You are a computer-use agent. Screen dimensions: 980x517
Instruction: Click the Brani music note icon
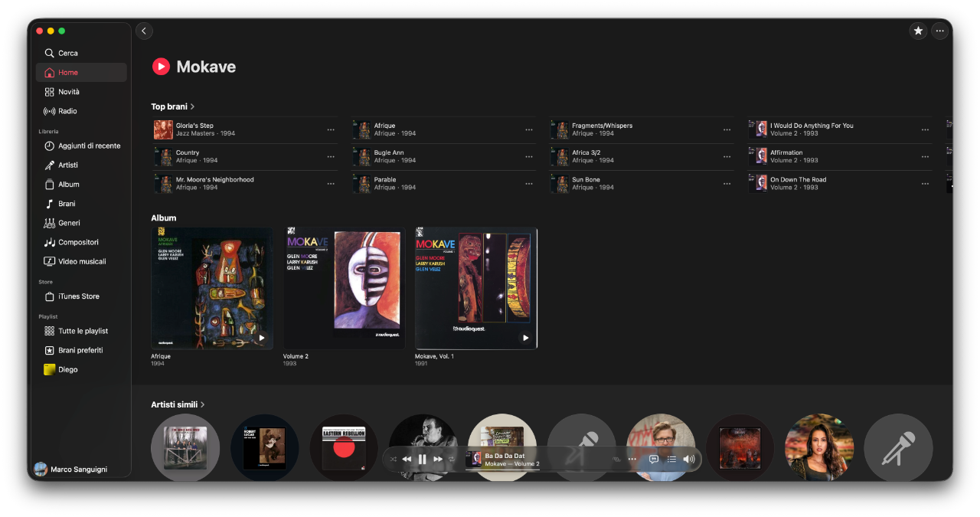[49, 204]
